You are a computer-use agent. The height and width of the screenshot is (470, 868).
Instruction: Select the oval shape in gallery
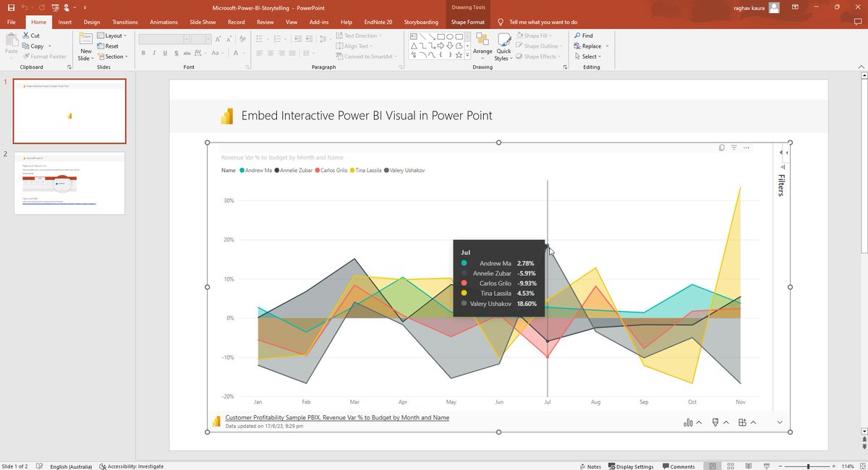449,35
